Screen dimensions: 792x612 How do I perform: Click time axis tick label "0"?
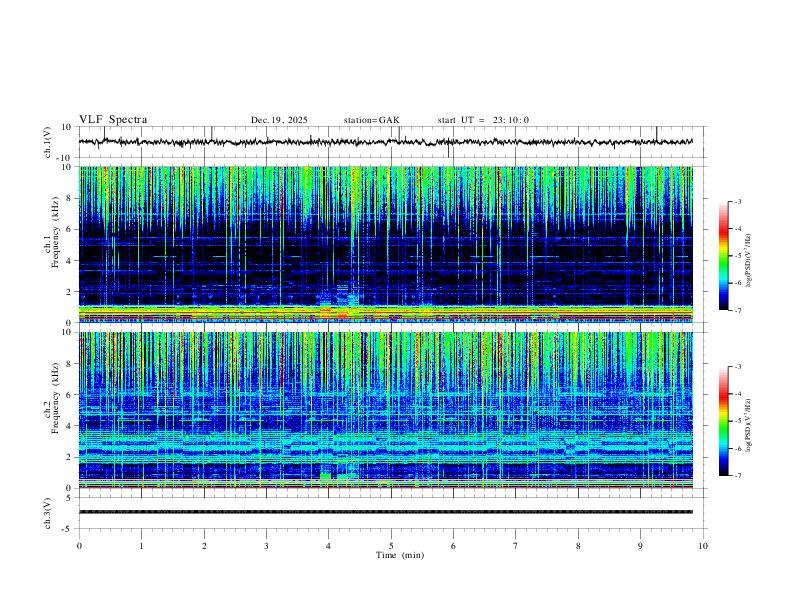[x=79, y=546]
